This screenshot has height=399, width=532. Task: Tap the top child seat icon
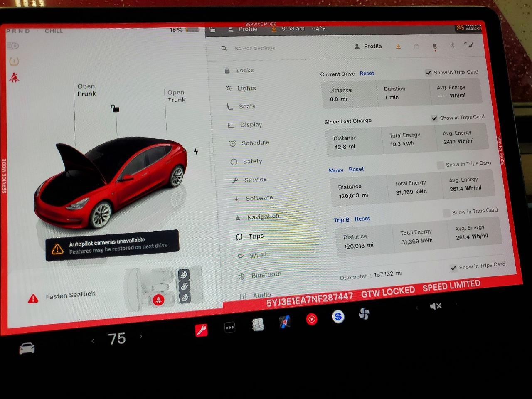click(184, 274)
